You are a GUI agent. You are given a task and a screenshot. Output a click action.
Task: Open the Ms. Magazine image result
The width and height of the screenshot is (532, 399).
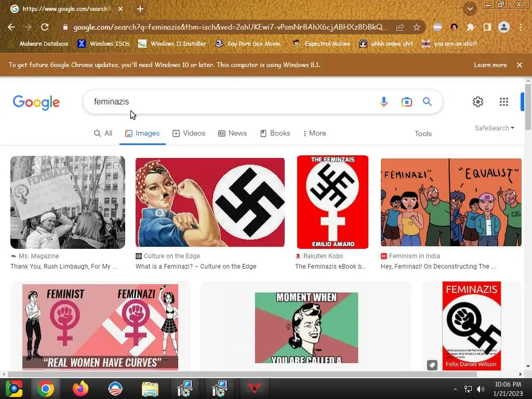click(x=68, y=202)
